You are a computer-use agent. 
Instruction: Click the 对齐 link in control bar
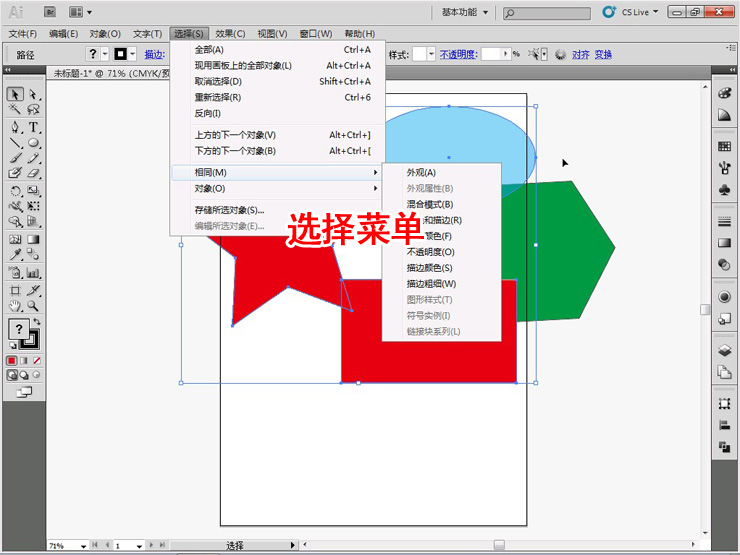(581, 54)
